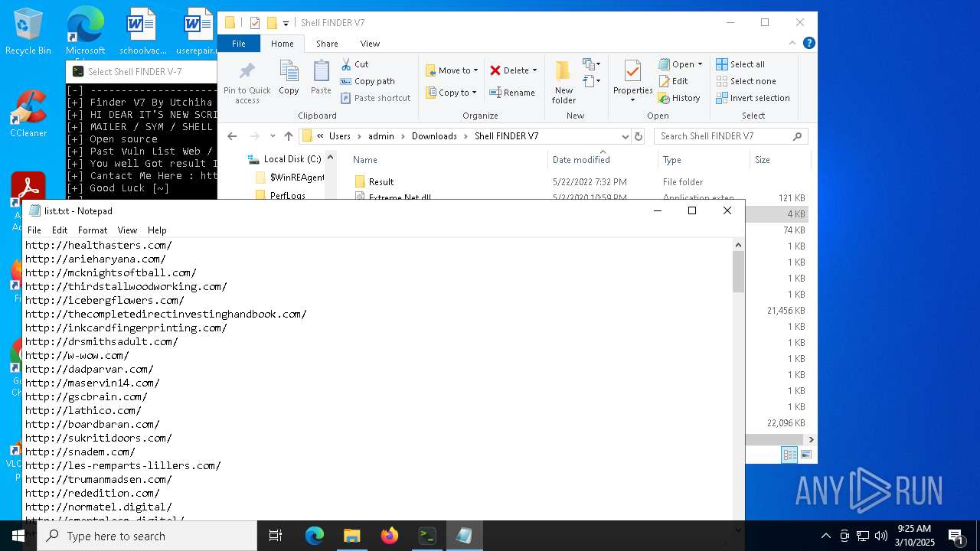Click History in Open group

(x=679, y=98)
